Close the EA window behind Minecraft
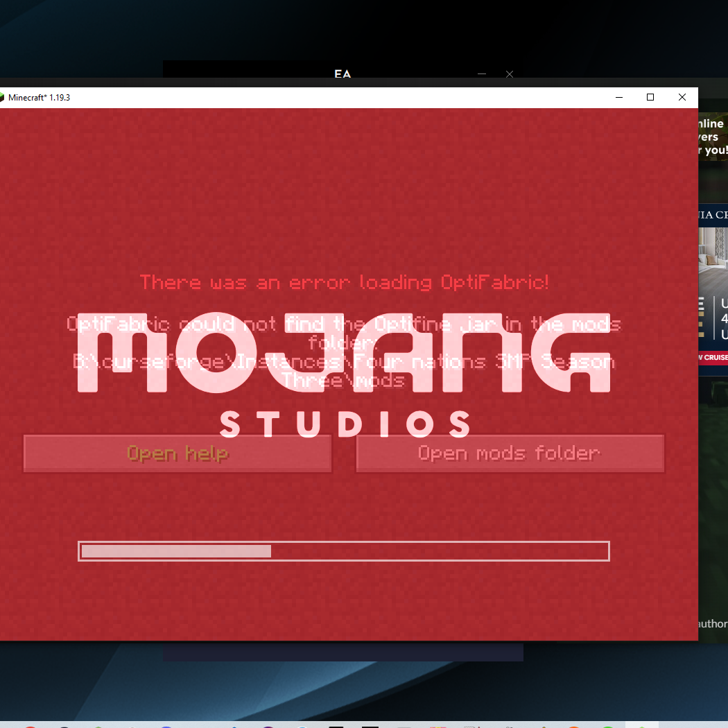 pyautogui.click(x=510, y=73)
